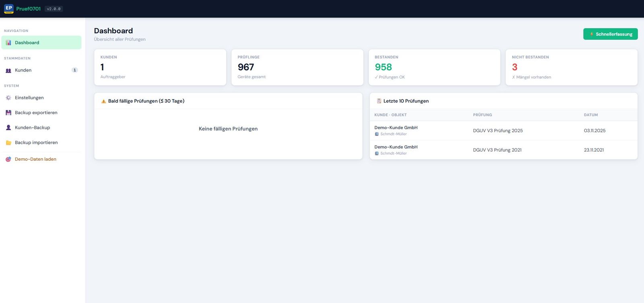Select Backup importieren in the sidebar
This screenshot has height=303, width=644.
click(x=41, y=143)
